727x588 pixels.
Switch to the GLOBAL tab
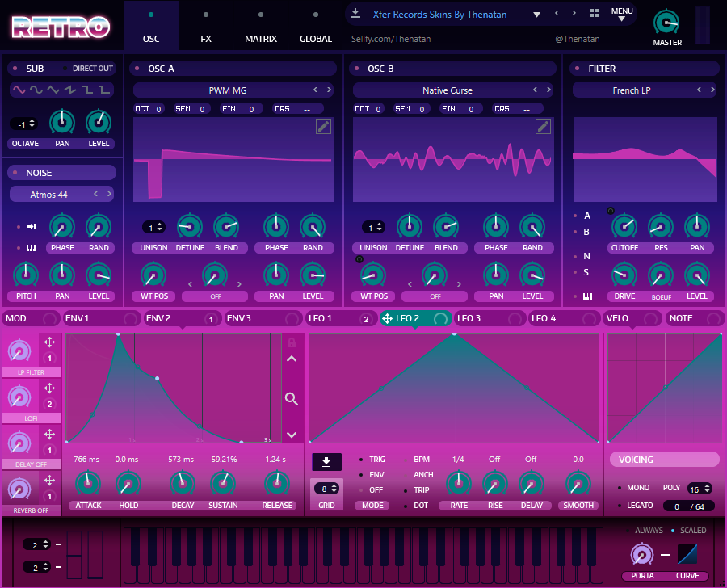tap(316, 27)
